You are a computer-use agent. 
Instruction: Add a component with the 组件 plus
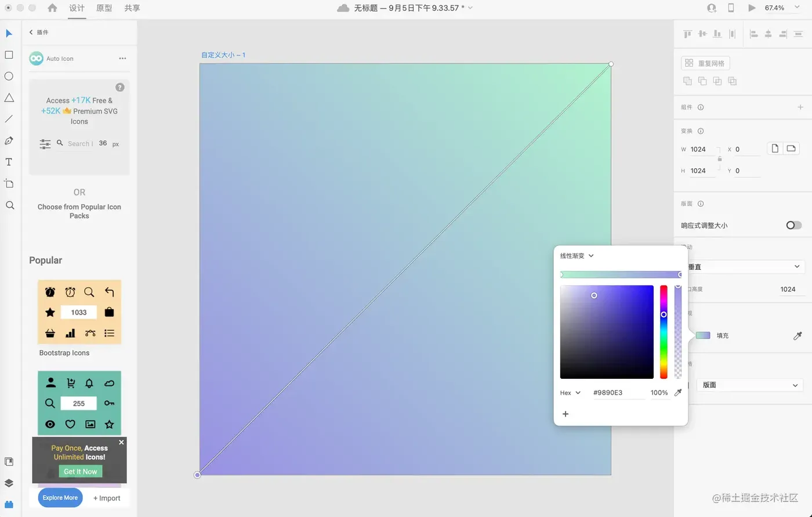(x=800, y=107)
